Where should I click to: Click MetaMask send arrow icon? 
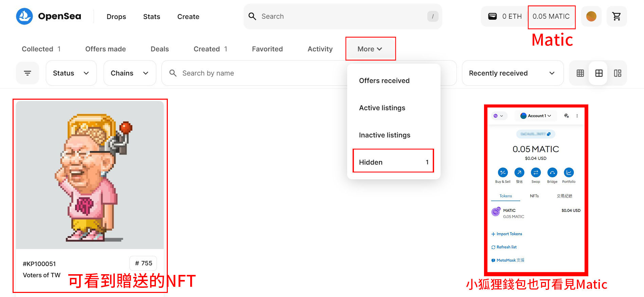[x=519, y=172]
